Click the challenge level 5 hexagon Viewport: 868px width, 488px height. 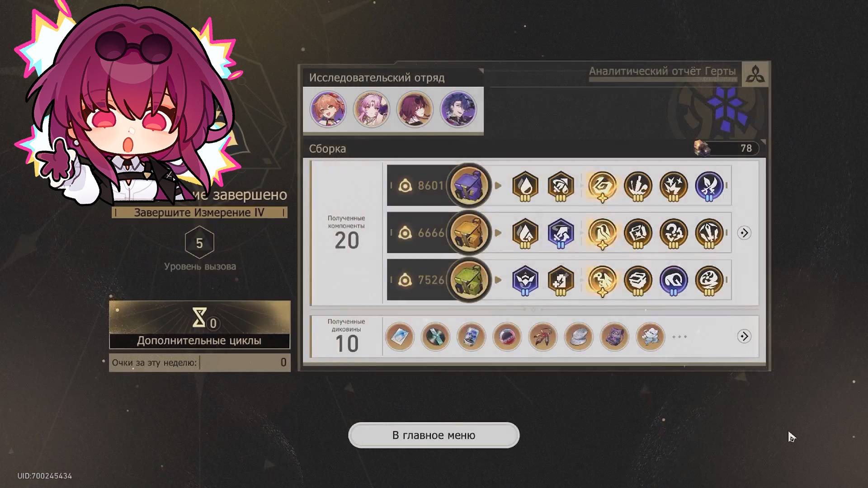199,243
